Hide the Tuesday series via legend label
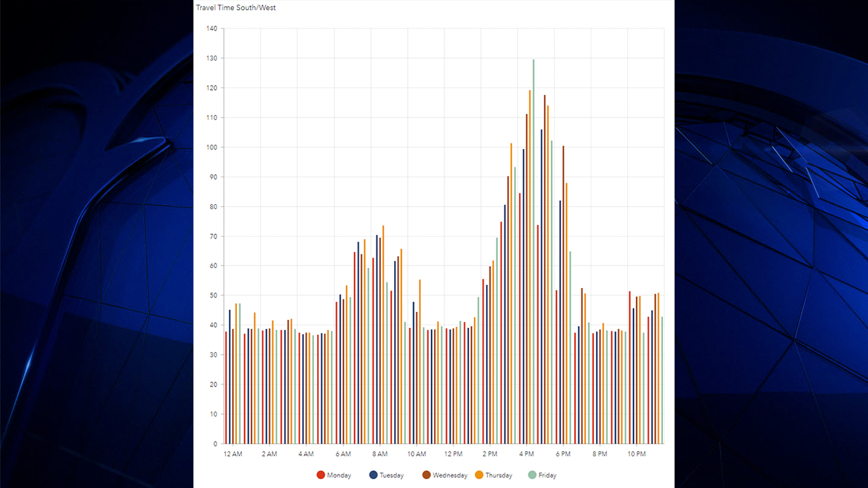 coord(391,475)
